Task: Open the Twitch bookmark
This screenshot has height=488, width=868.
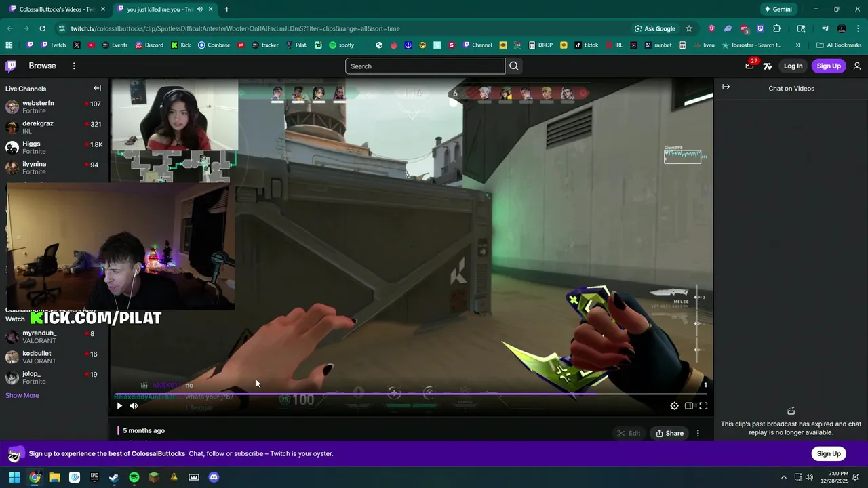Action: 54,45
